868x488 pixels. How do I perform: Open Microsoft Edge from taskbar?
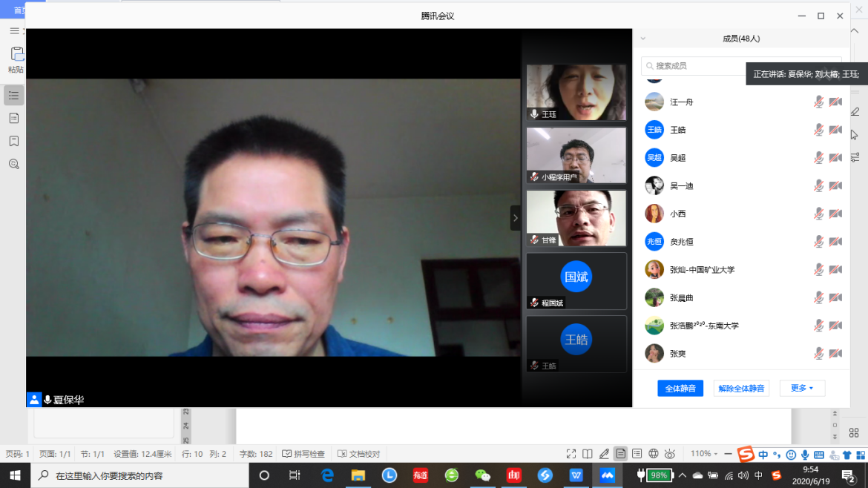point(327,475)
